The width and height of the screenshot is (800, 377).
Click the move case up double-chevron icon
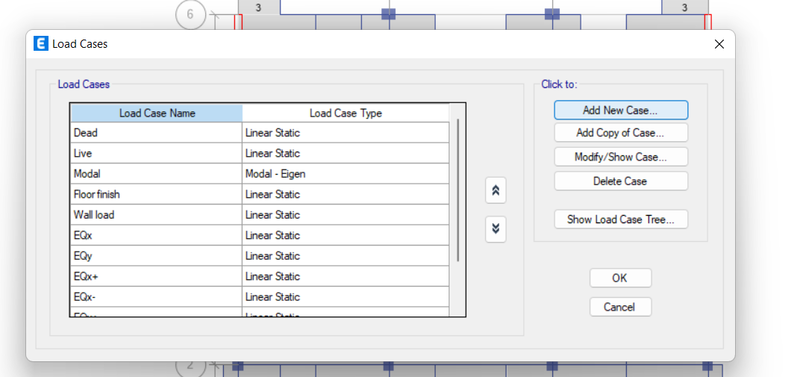495,190
